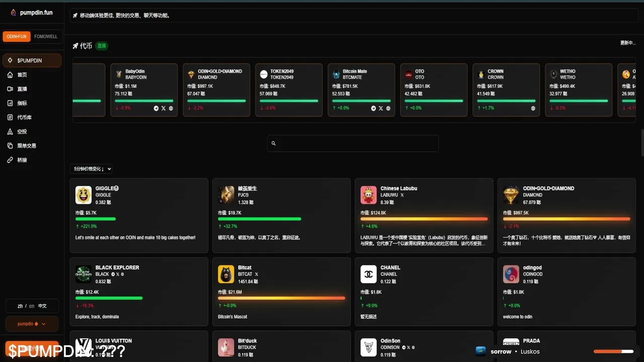This screenshot has height=362, width=644.
Task: Expand the pumpdin account dropdown
Action: 32,324
